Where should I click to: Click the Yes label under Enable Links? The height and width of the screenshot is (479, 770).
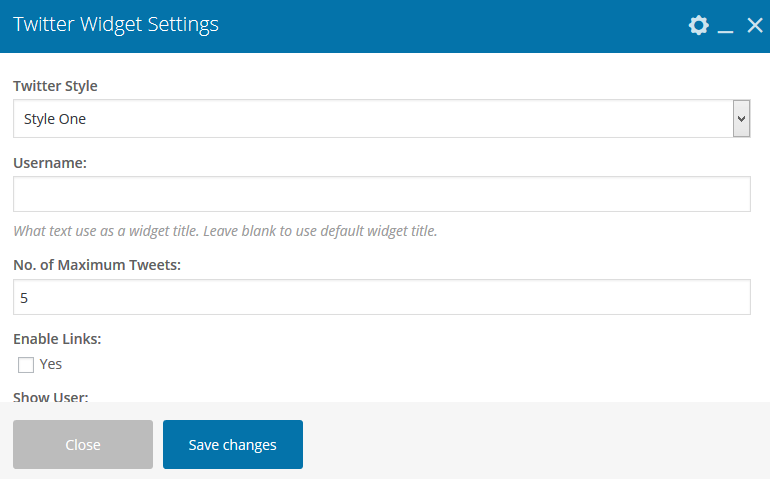[x=51, y=364]
